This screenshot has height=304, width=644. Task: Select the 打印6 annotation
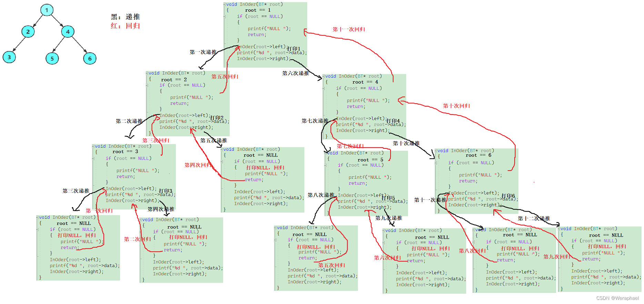[508, 196]
